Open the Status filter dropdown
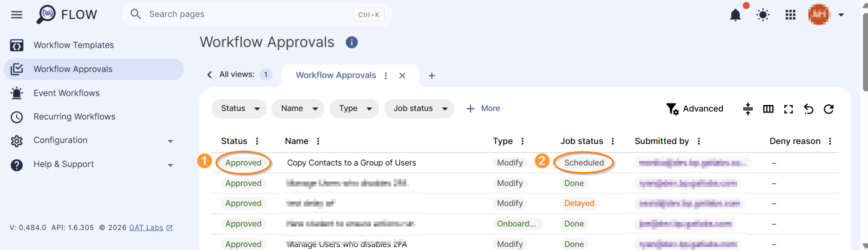 [238, 108]
